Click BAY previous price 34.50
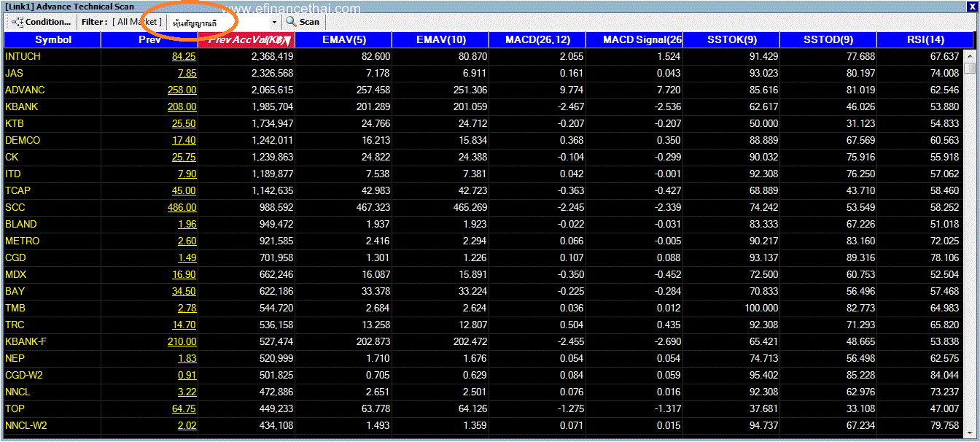980x442 pixels. (184, 291)
